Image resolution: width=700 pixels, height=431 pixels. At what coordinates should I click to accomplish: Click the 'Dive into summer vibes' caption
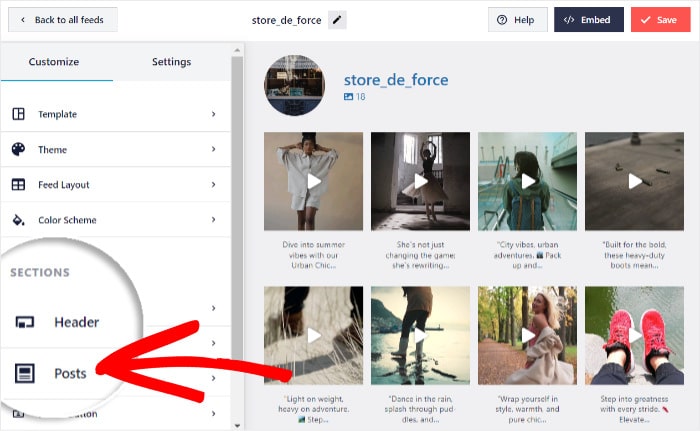coord(313,255)
